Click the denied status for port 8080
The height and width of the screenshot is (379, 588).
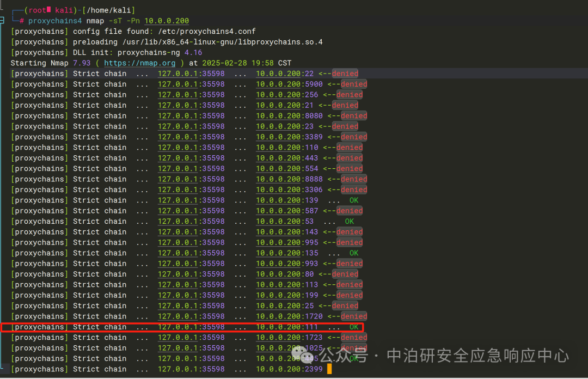[354, 115]
